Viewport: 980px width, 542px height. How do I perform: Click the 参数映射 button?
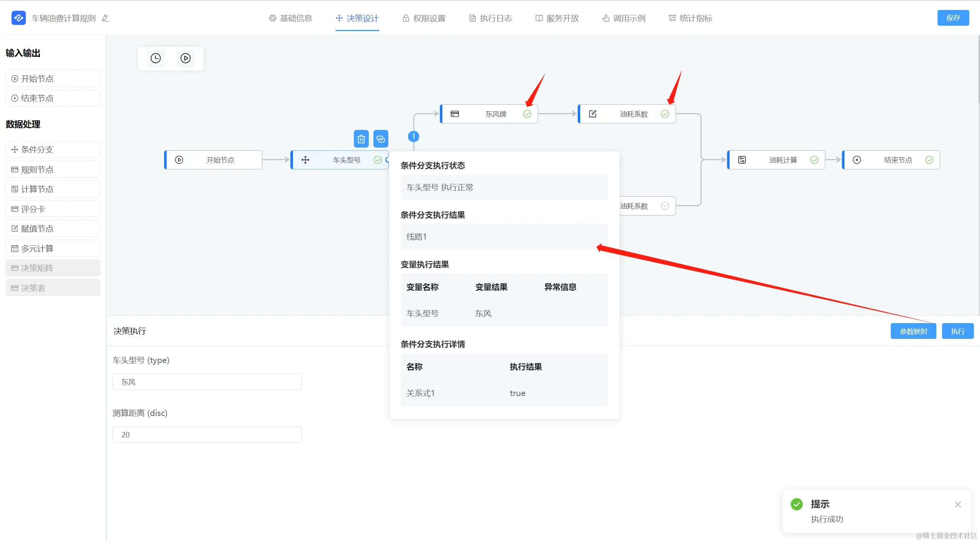pos(913,331)
